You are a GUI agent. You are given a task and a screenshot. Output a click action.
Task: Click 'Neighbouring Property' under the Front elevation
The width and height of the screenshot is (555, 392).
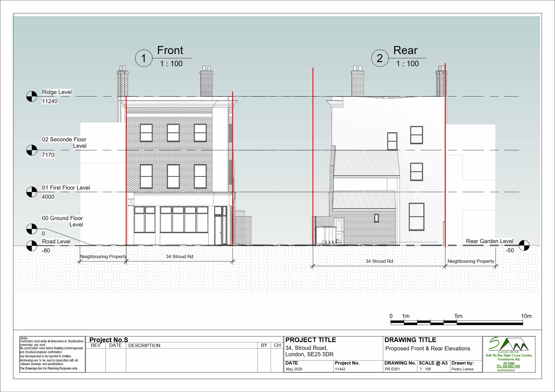pyautogui.click(x=103, y=257)
